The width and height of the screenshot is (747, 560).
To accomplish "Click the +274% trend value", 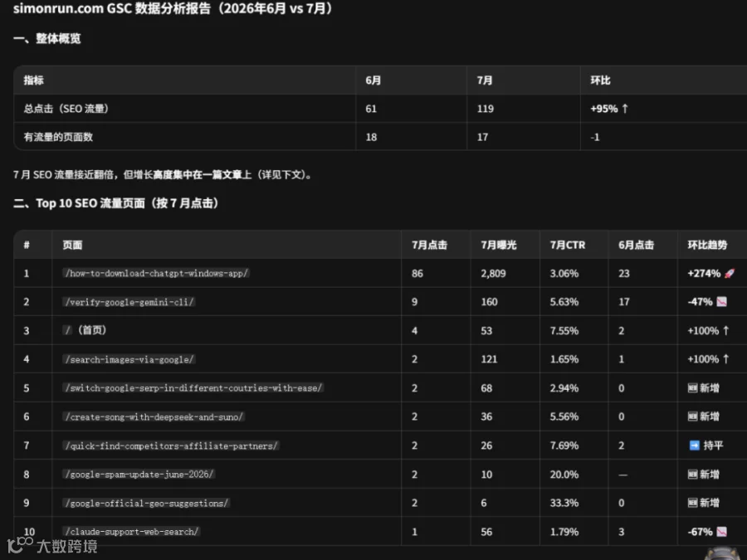I will coord(704,273).
